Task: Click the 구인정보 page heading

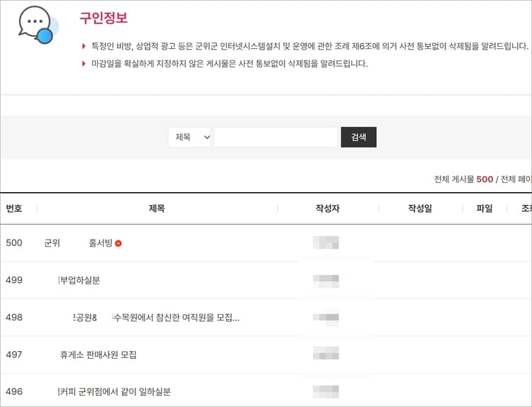Action: tap(104, 18)
